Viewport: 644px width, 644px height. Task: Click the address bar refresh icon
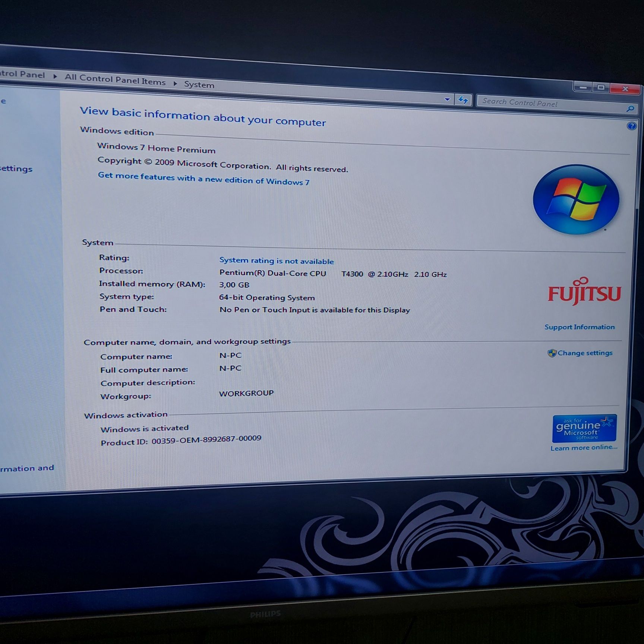tap(463, 100)
